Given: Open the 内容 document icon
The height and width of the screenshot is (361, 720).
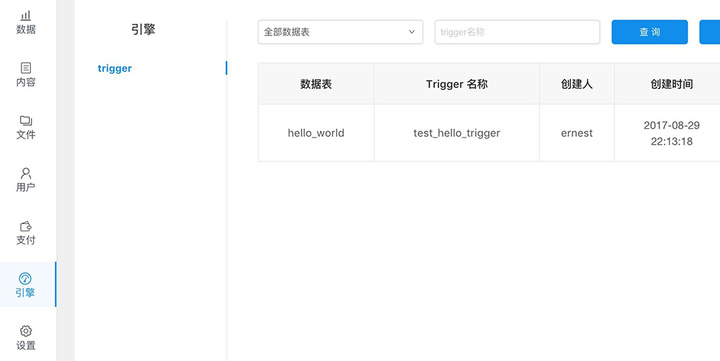Looking at the screenshot, I should (x=26, y=68).
